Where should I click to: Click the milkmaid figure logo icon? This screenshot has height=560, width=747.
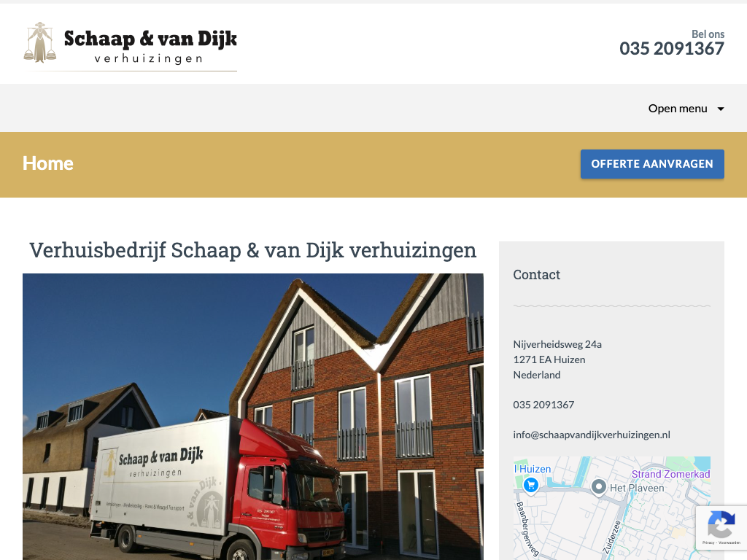tap(40, 42)
